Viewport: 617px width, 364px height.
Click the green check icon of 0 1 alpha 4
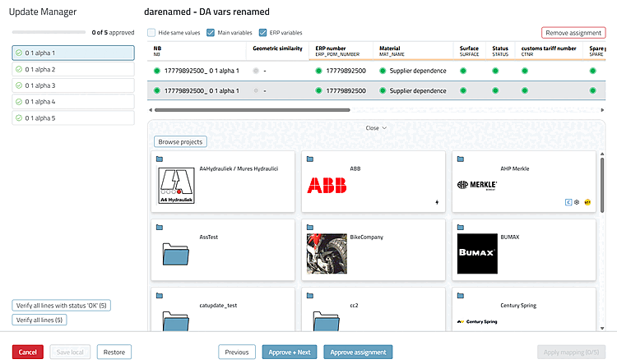click(x=18, y=101)
